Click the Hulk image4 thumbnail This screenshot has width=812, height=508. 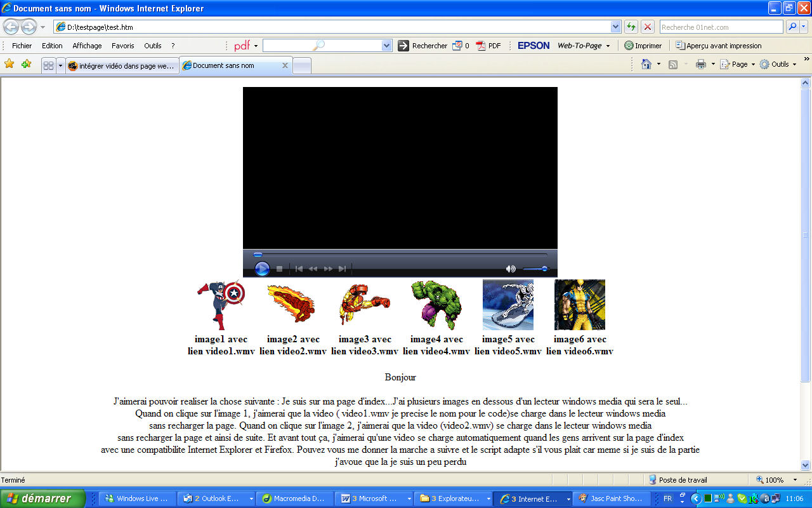[436, 305]
